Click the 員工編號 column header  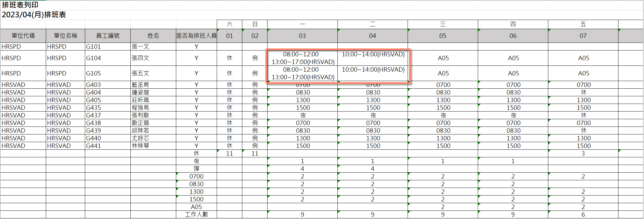coord(107,36)
